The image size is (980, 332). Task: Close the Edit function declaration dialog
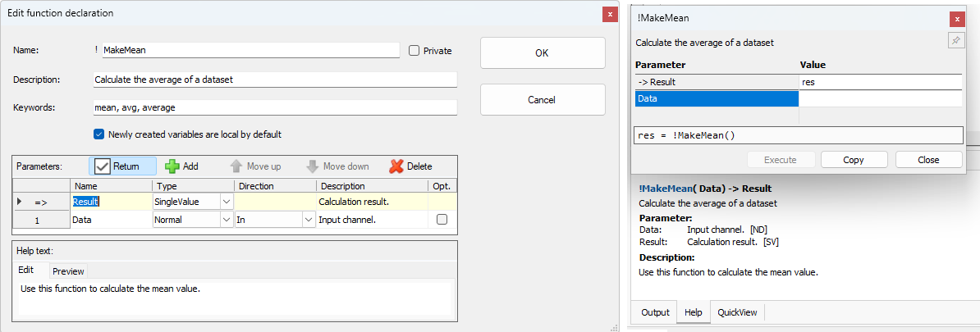pyautogui.click(x=609, y=14)
